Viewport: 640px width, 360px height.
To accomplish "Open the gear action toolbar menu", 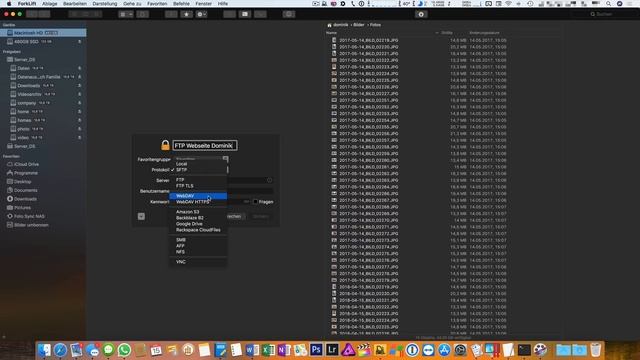I will coord(201,14).
